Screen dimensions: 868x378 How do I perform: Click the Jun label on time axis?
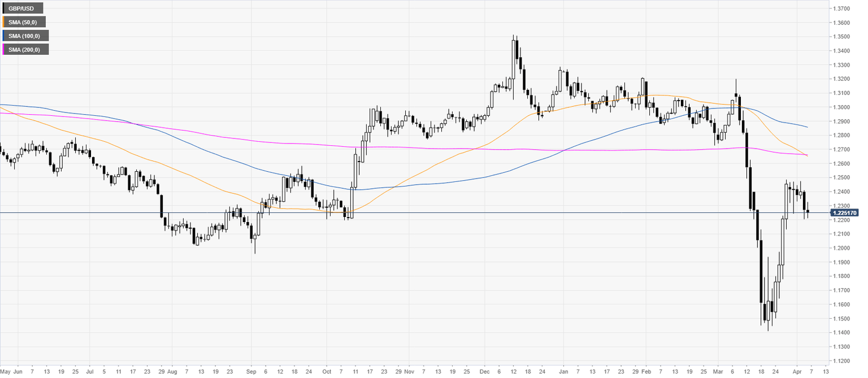click(17, 372)
